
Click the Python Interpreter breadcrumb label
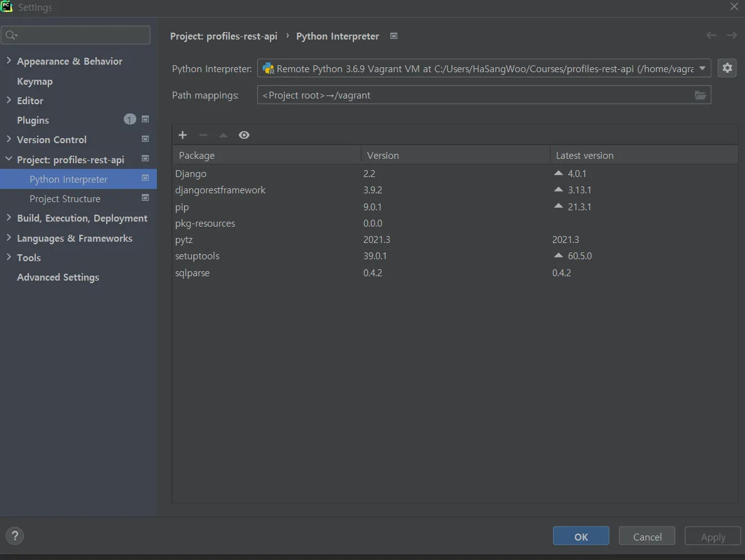[x=337, y=36]
